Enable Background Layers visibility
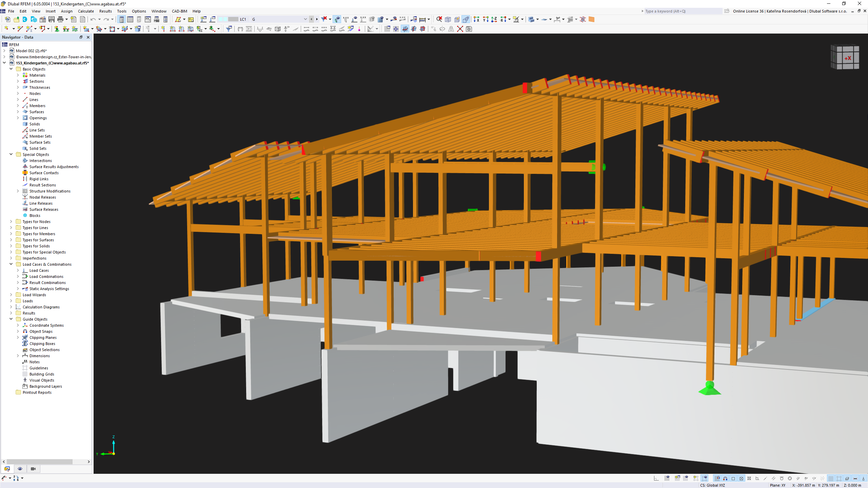Image resolution: width=868 pixels, height=488 pixels. (x=46, y=386)
